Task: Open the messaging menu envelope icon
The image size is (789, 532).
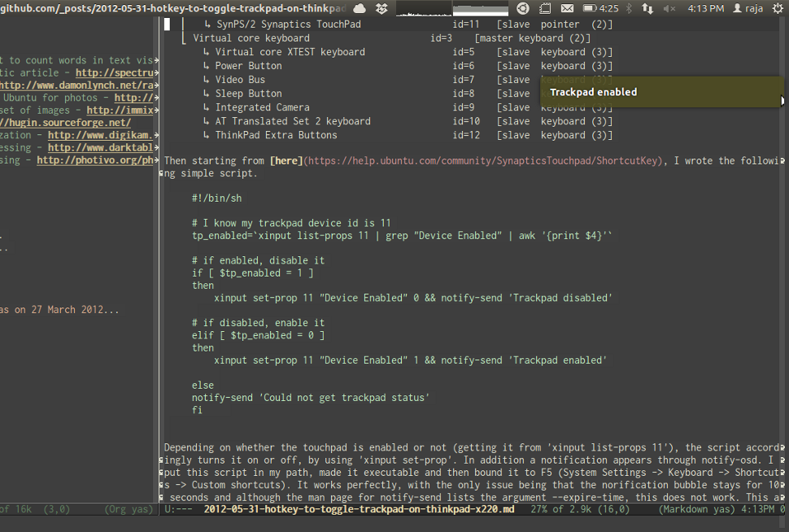Action: [x=567, y=8]
